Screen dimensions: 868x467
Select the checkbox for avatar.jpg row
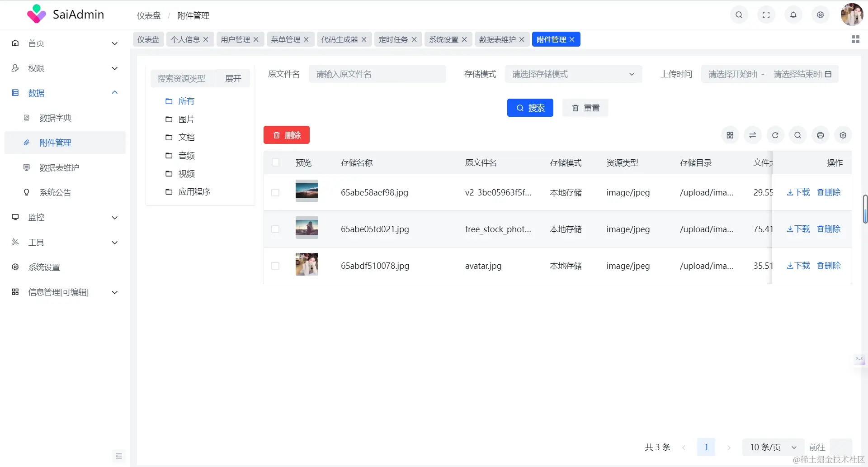275,266
